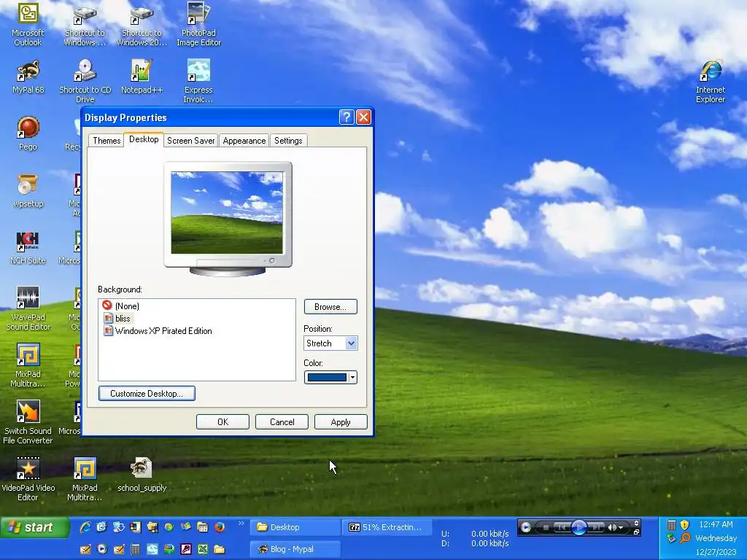Open the media player volume dropdown arrow
Viewport: 747px width, 560px height.
tap(621, 528)
